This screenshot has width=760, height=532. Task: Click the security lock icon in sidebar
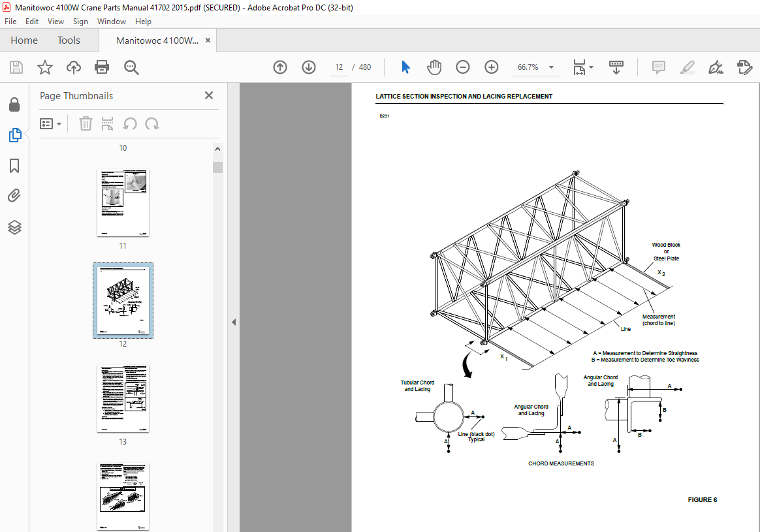[x=14, y=104]
